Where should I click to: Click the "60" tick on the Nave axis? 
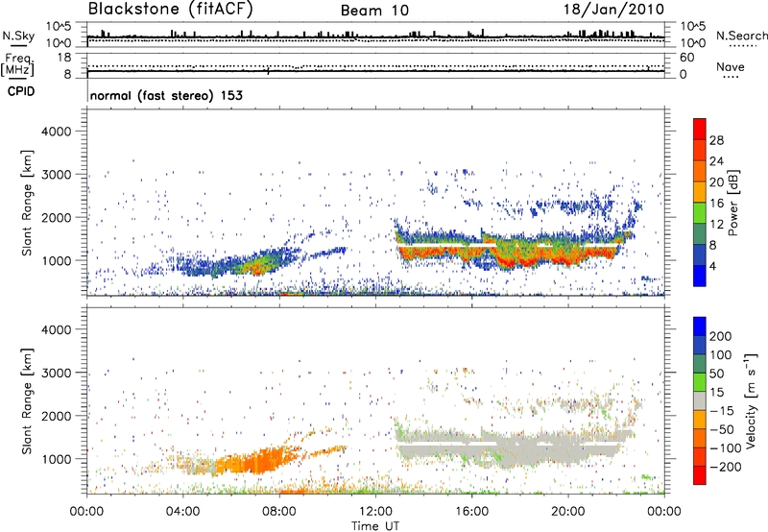tap(686, 58)
